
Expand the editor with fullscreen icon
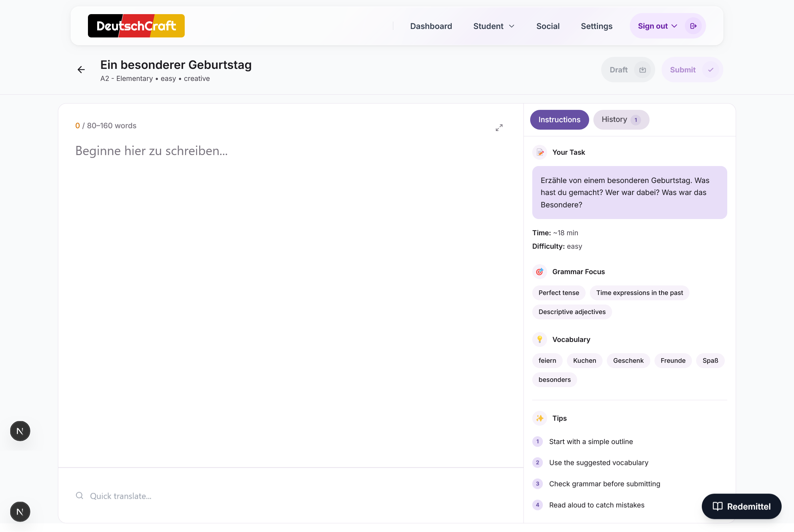click(499, 128)
